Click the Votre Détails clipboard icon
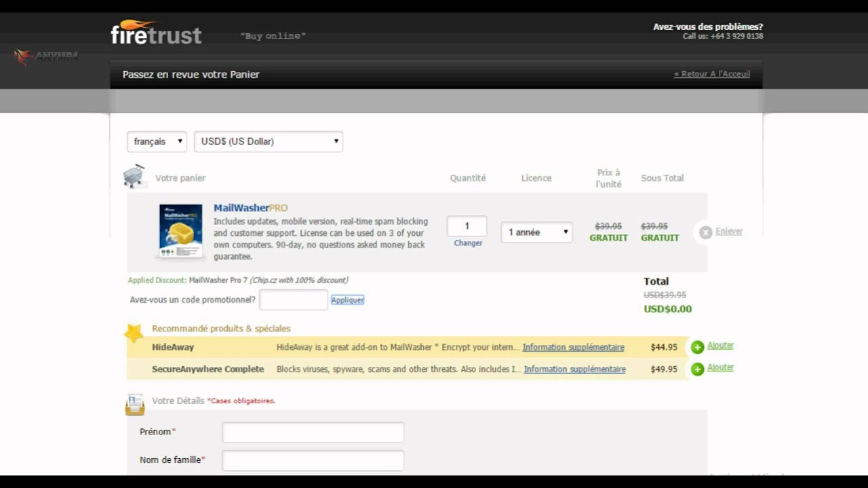Image resolution: width=868 pixels, height=488 pixels. point(135,405)
